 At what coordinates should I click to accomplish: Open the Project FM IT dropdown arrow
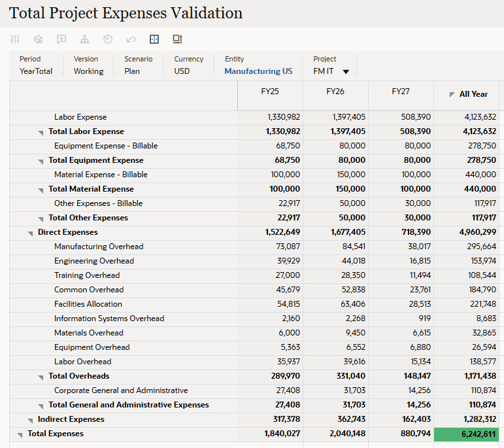(x=346, y=72)
